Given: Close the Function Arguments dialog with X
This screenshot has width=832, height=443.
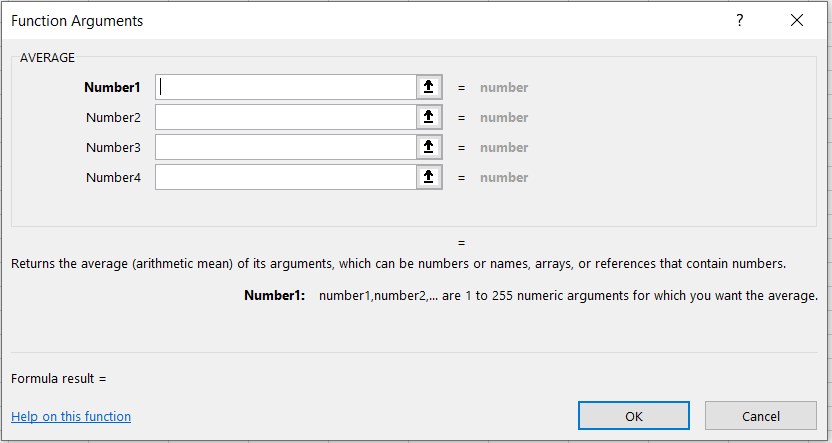Looking at the screenshot, I should click(x=797, y=20).
